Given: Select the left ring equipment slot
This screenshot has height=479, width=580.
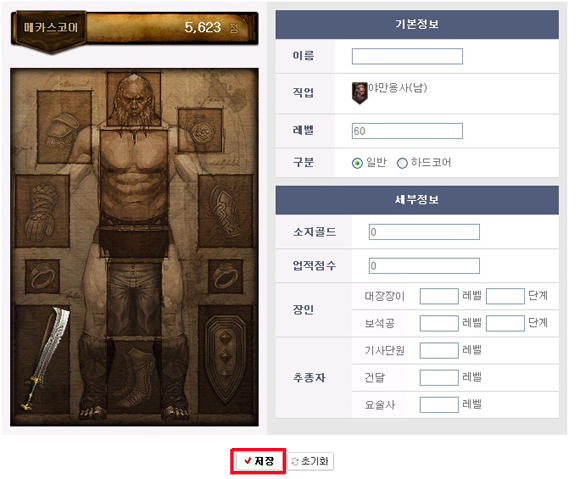Looking at the screenshot, I should pos(43,276).
